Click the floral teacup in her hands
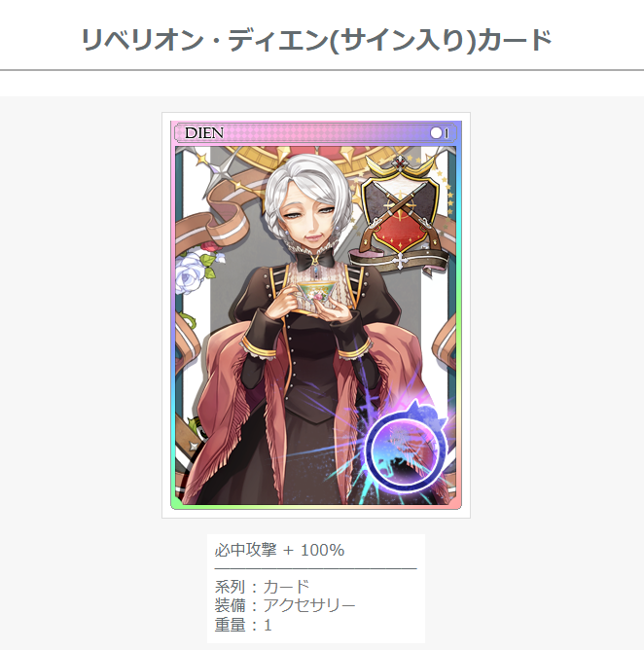Viewport: 644px width, 650px height. (x=317, y=292)
